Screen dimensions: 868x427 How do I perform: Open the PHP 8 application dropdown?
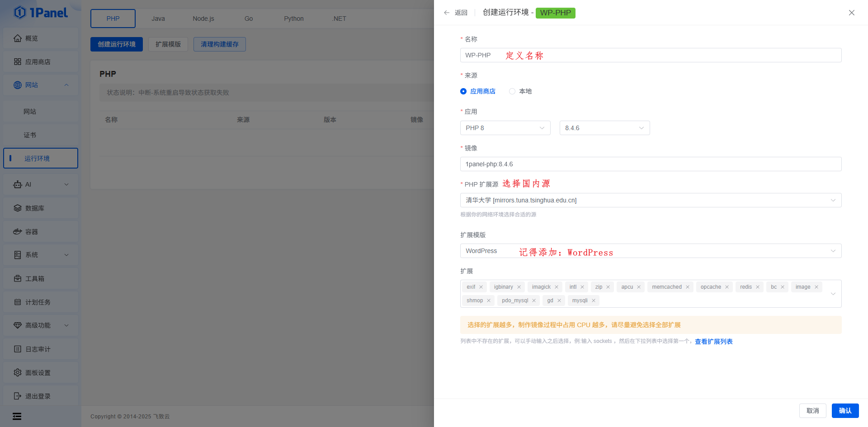tap(505, 128)
